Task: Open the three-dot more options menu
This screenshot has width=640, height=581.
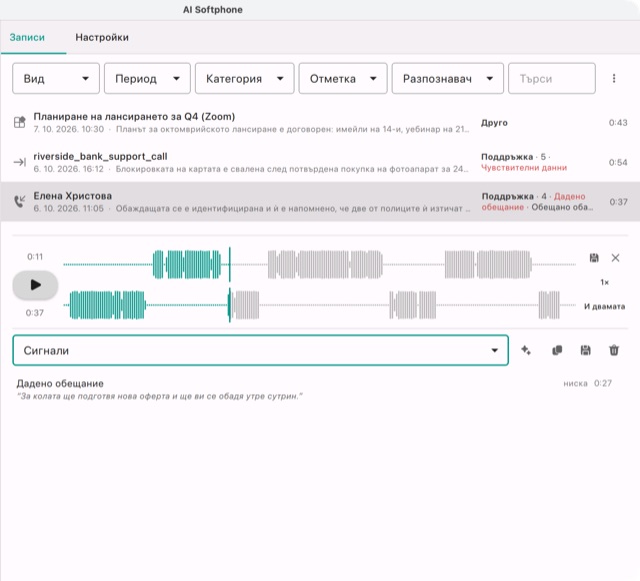Action: pyautogui.click(x=614, y=78)
